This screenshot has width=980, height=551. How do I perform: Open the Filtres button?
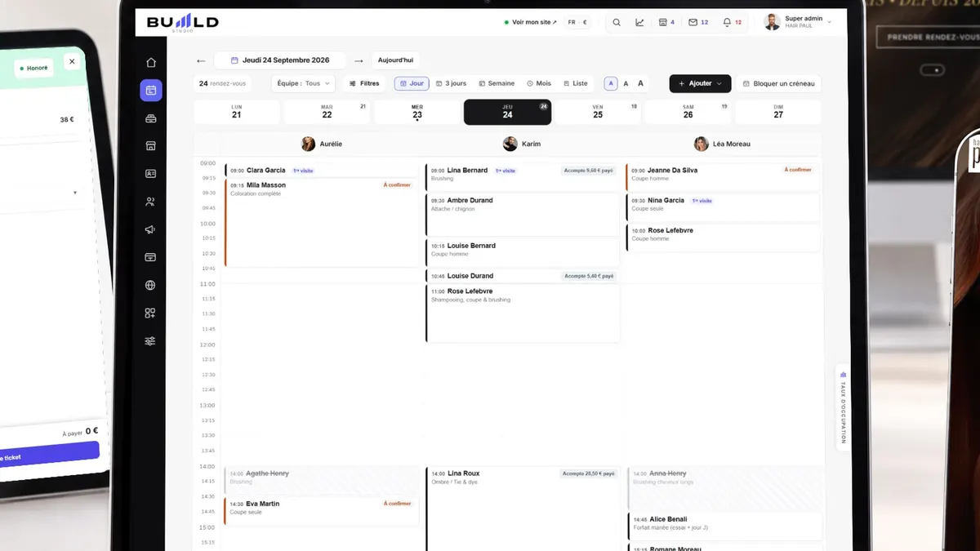click(364, 83)
